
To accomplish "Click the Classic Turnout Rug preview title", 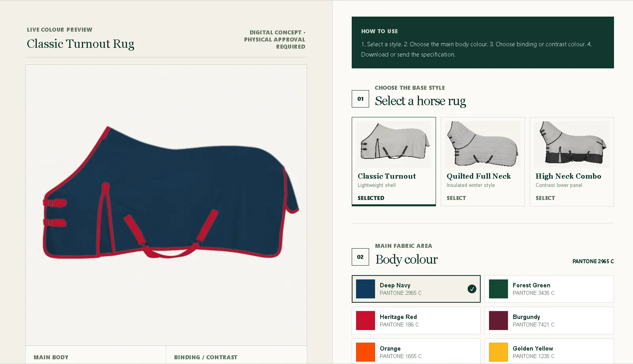I will coord(81,44).
